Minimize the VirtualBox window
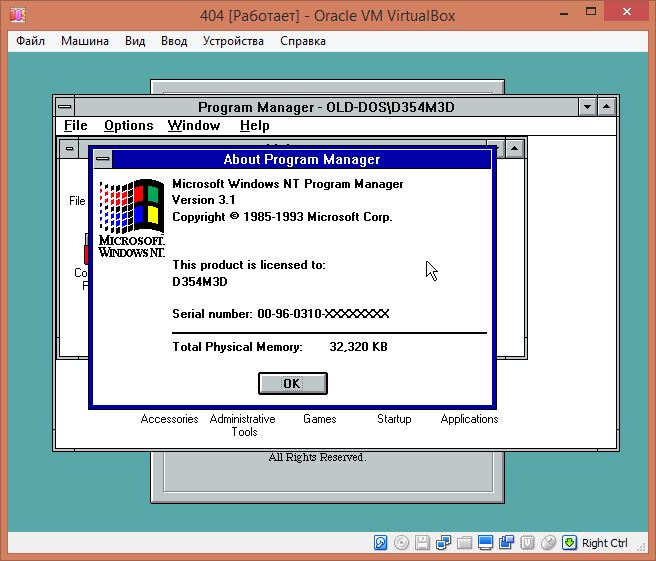The height and width of the screenshot is (561, 656). (x=564, y=13)
